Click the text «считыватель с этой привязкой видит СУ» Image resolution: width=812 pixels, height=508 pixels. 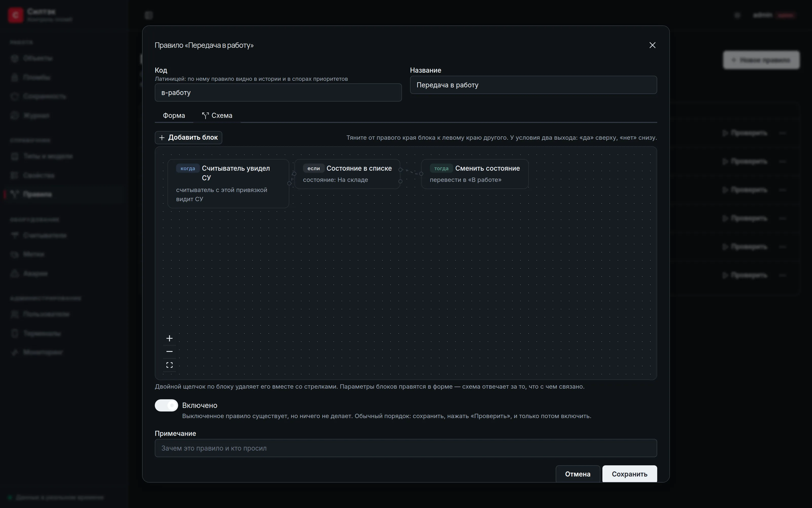(222, 194)
